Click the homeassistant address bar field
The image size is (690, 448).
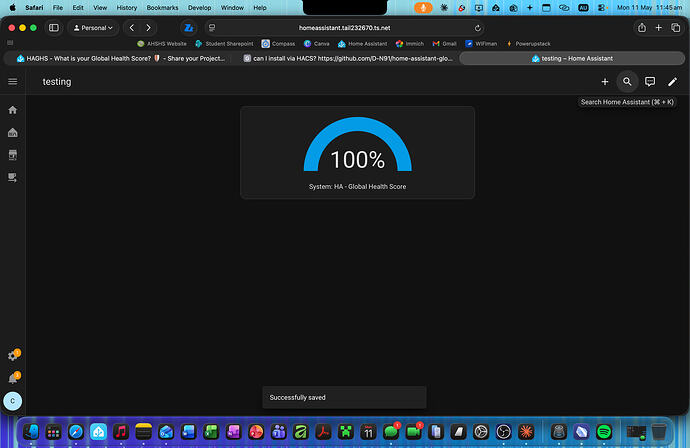344,28
